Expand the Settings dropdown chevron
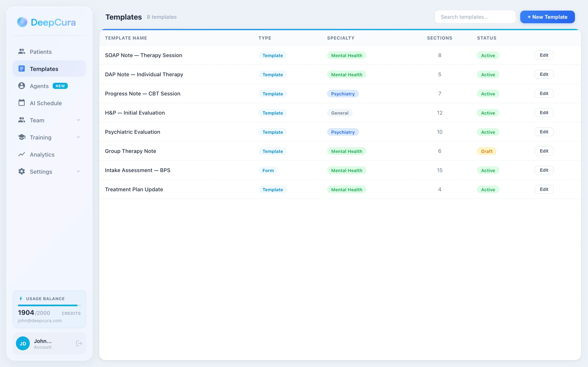This screenshot has height=367, width=588. click(x=78, y=171)
